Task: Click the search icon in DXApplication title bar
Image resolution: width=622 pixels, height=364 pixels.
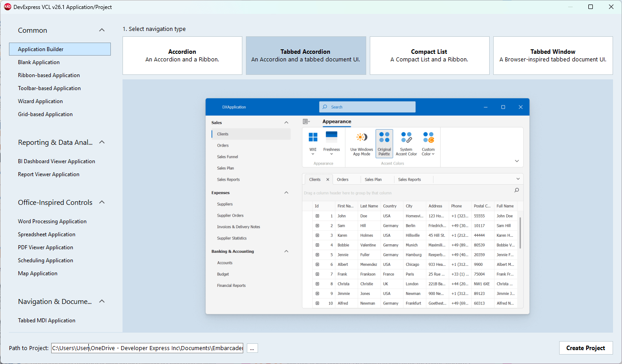Action: tap(325, 107)
